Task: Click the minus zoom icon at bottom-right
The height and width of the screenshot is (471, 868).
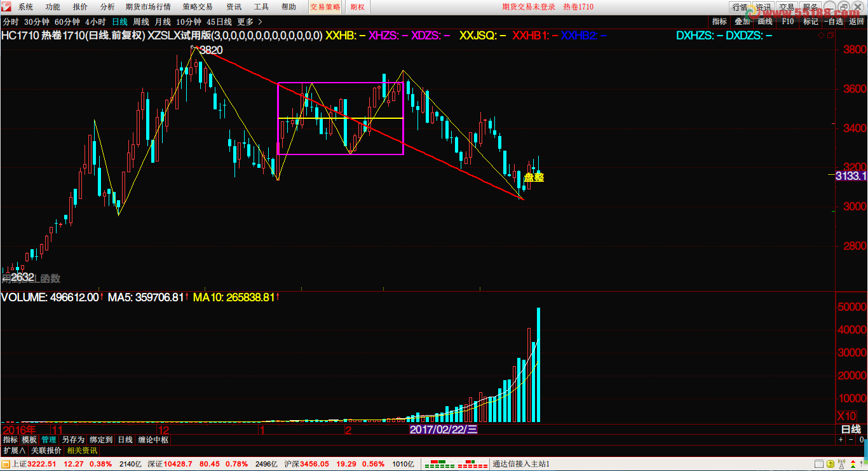Action: click(851, 439)
